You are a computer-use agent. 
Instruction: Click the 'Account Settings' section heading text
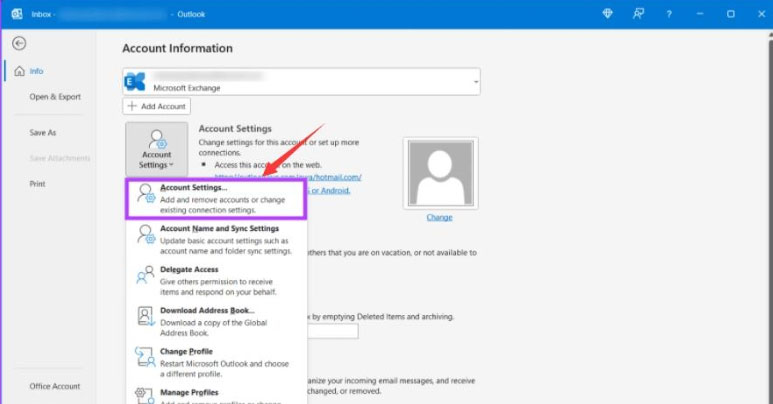tap(235, 128)
